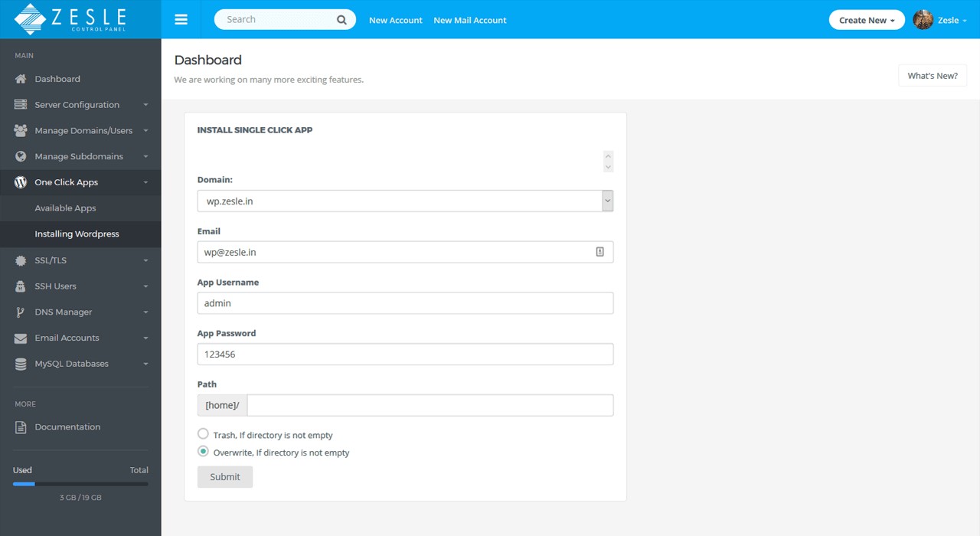The image size is (980, 536).
Task: Click the WordPress icon for One Click Apps
Action: coord(21,182)
